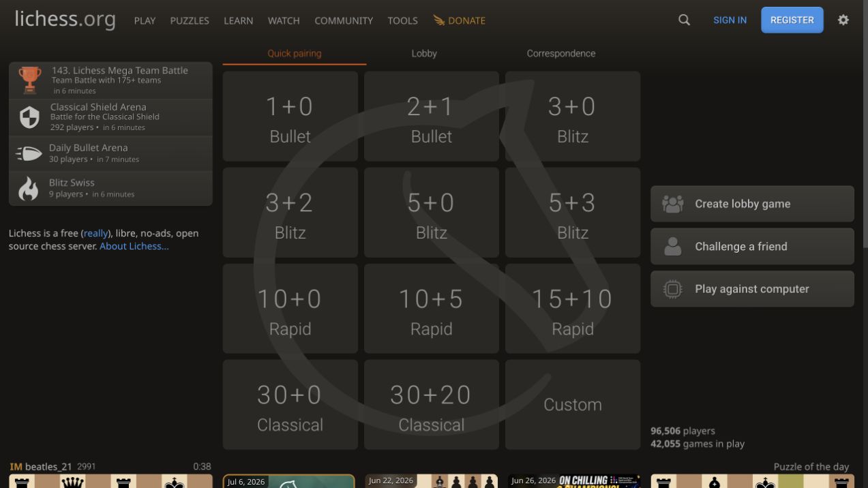The width and height of the screenshot is (868, 488).
Task: Open the settings gear icon
Action: coord(843,20)
